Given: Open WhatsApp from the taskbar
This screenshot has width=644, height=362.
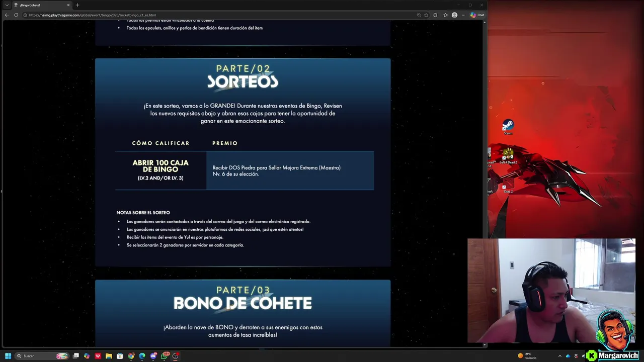Looking at the screenshot, I should [165, 356].
